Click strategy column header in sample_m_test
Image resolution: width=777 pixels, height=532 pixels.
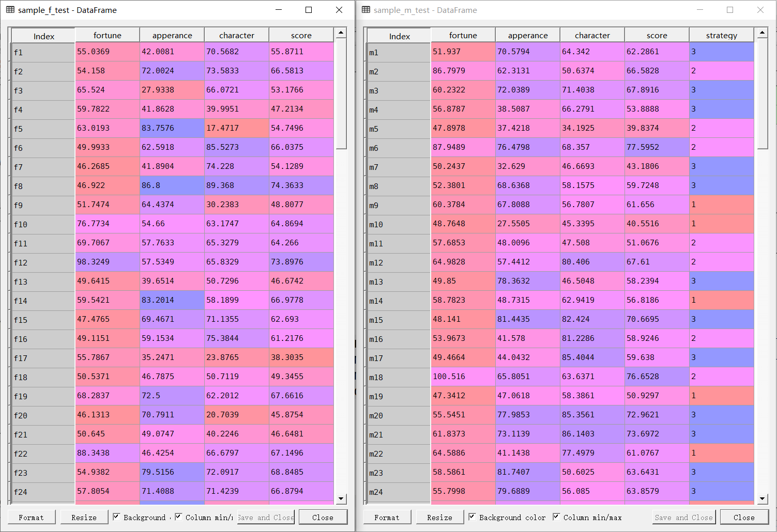(x=722, y=35)
